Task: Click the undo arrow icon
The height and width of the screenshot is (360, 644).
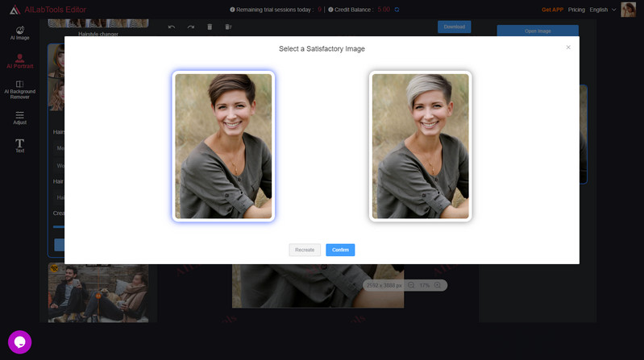Action: pyautogui.click(x=172, y=27)
